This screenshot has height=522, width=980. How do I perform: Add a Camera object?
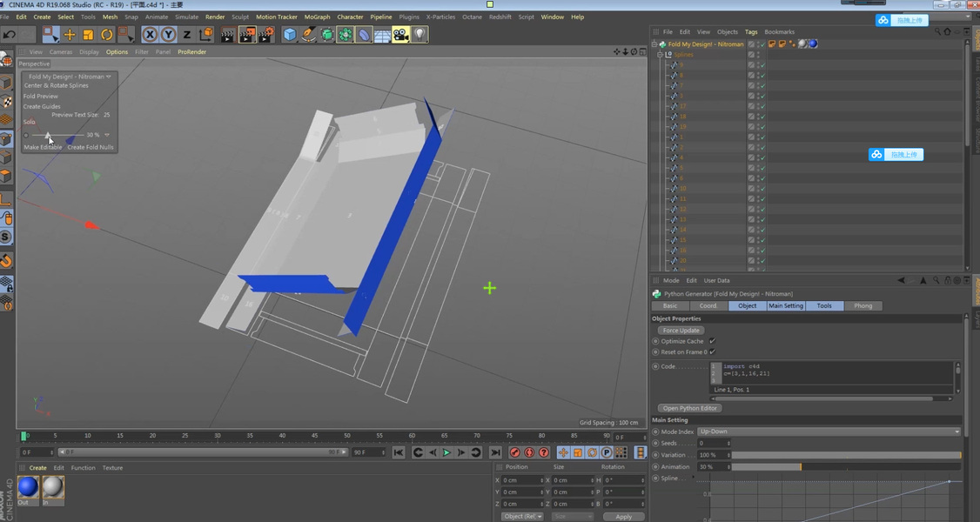400,35
